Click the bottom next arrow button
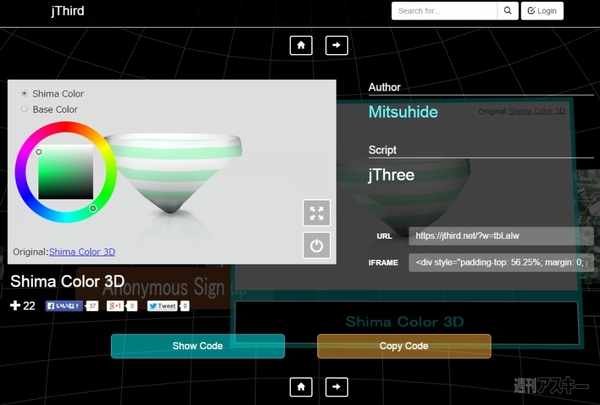The width and height of the screenshot is (600, 405). click(336, 387)
